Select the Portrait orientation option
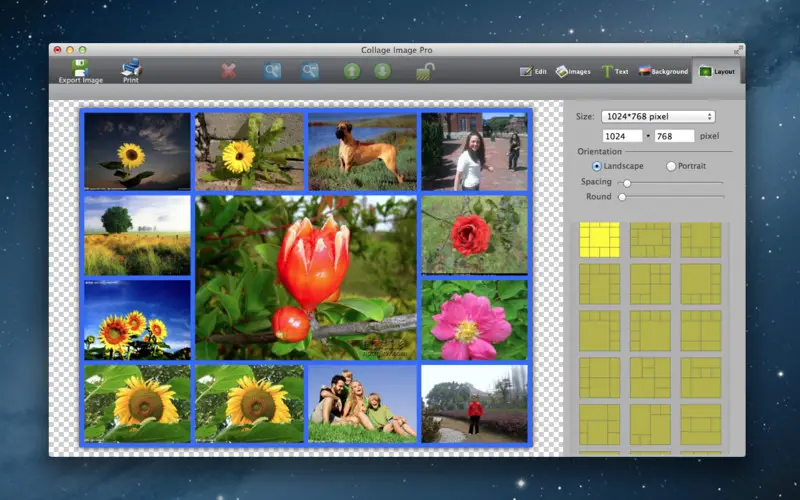Image resolution: width=800 pixels, height=500 pixels. point(671,166)
